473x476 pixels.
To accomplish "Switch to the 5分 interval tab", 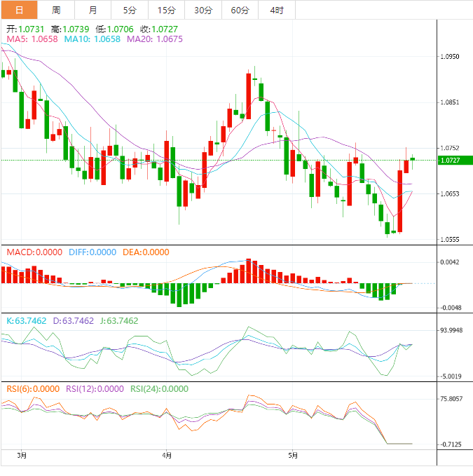I will point(130,10).
